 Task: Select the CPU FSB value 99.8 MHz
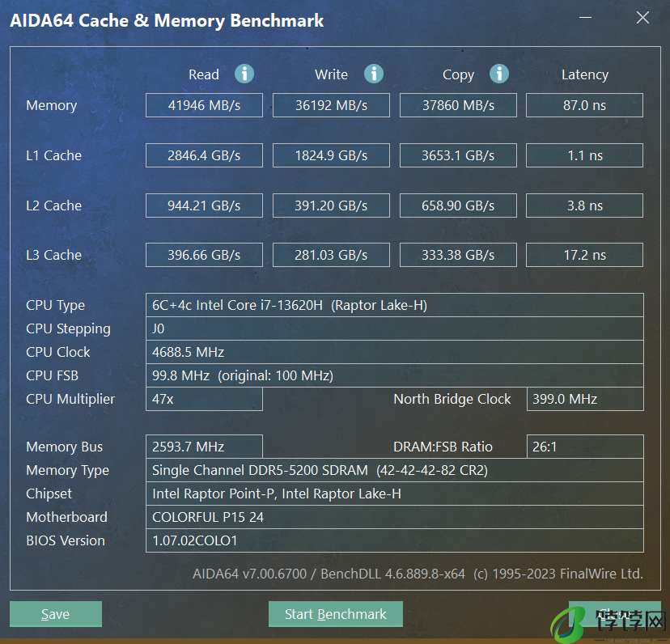click(395, 375)
